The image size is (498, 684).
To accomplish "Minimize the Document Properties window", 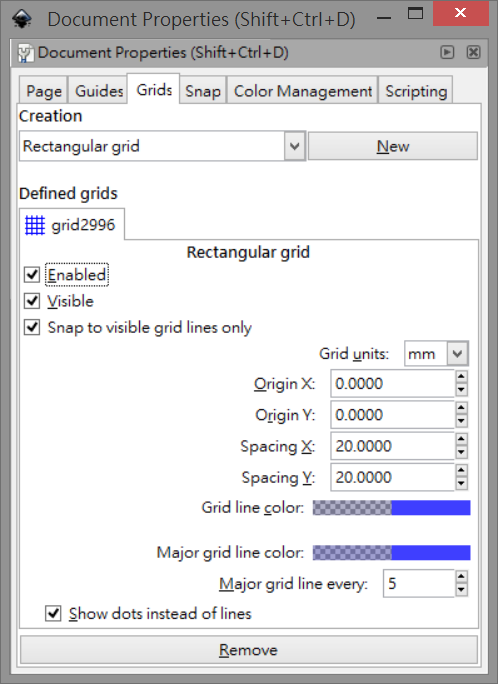I will 384,18.
